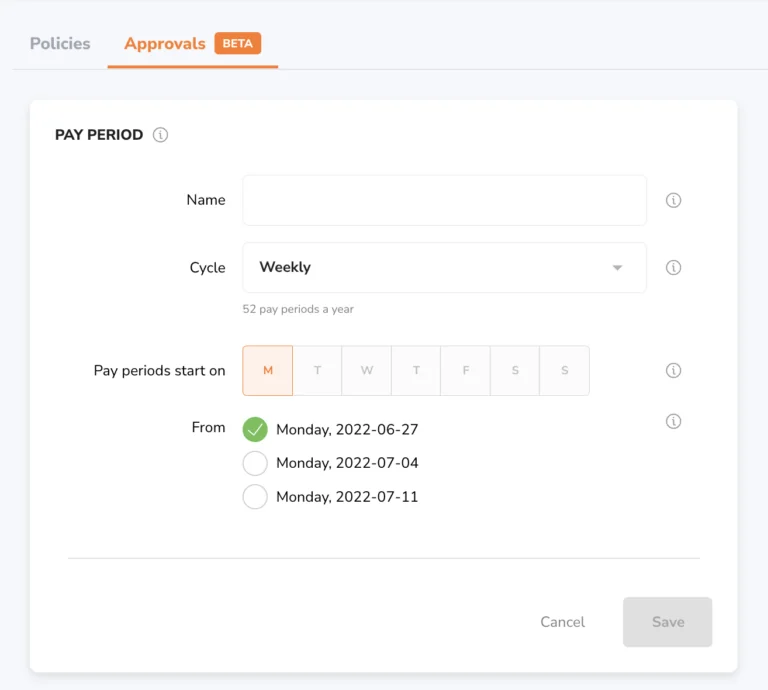This screenshot has height=690, width=768.
Task: Click the Save button
Action: tap(668, 622)
